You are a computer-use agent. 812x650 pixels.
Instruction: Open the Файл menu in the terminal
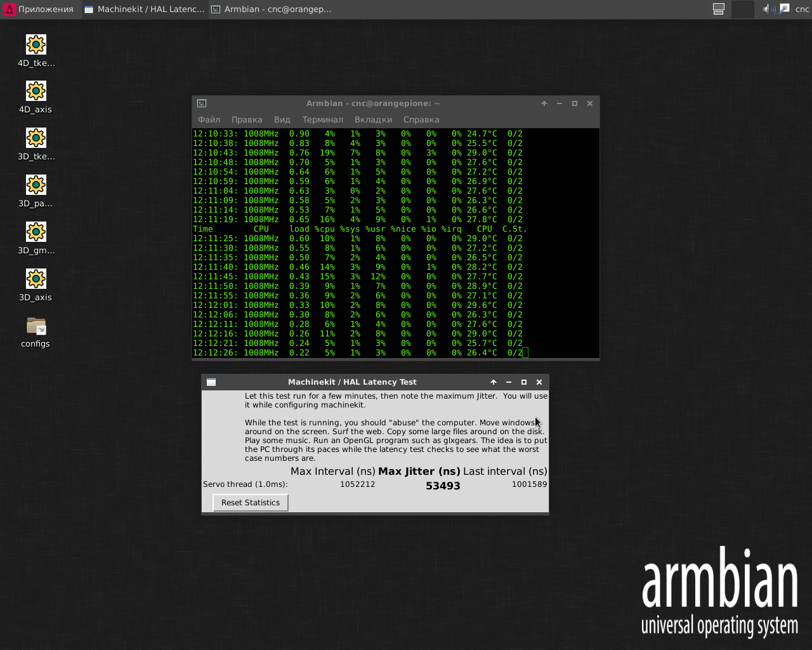(x=209, y=119)
